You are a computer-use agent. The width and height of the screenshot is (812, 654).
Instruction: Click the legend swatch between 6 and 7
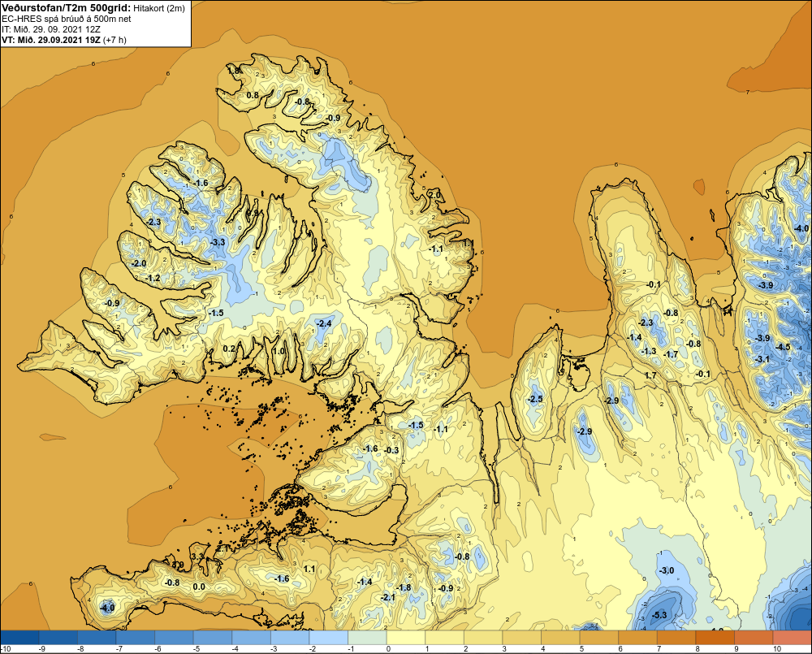637,637
